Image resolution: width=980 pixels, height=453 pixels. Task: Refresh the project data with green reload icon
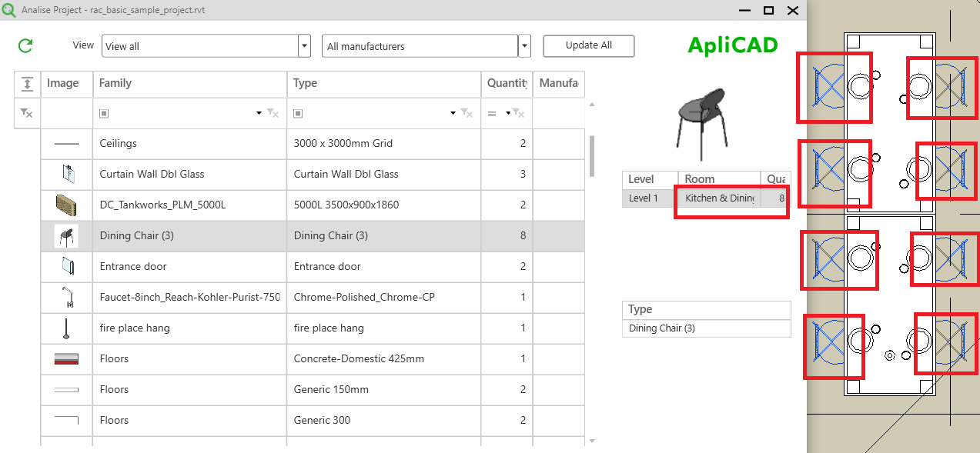24,45
